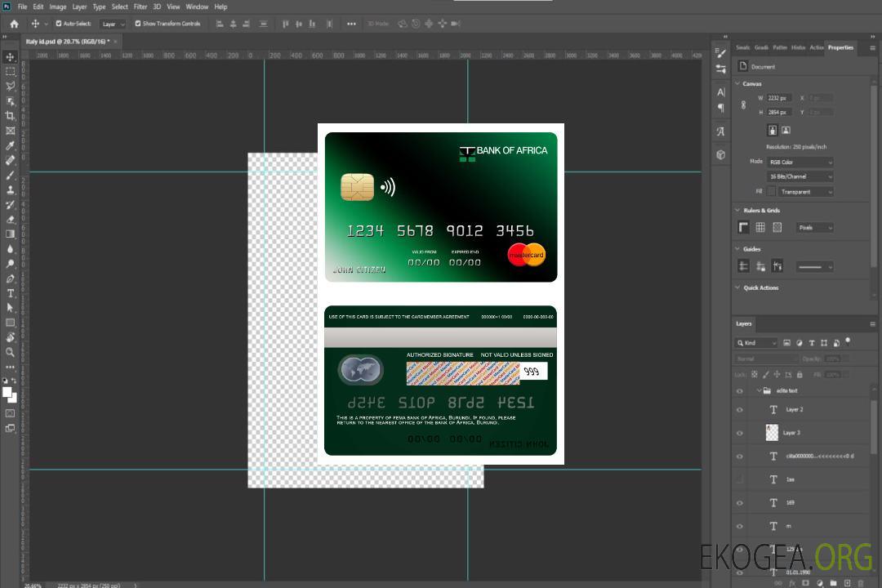Hide Layer 2 visibility eye
Viewport: 882px width, 588px height.
click(x=740, y=410)
